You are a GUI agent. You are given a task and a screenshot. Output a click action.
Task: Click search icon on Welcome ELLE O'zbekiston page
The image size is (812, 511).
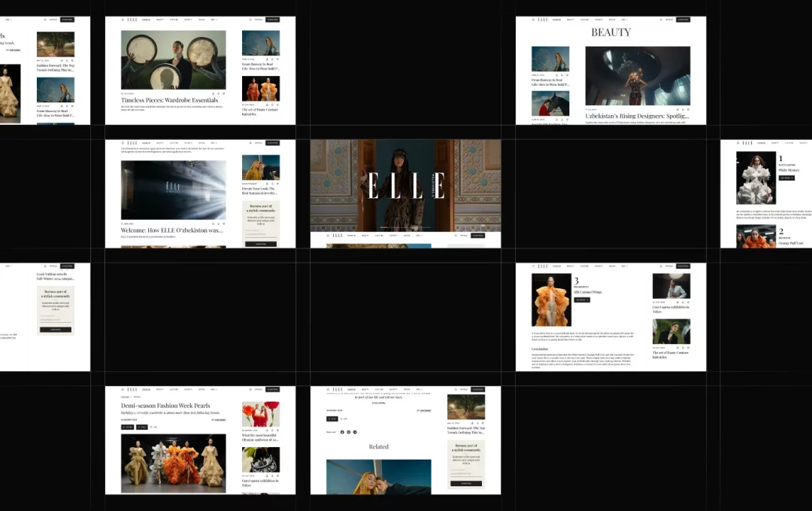(x=250, y=143)
